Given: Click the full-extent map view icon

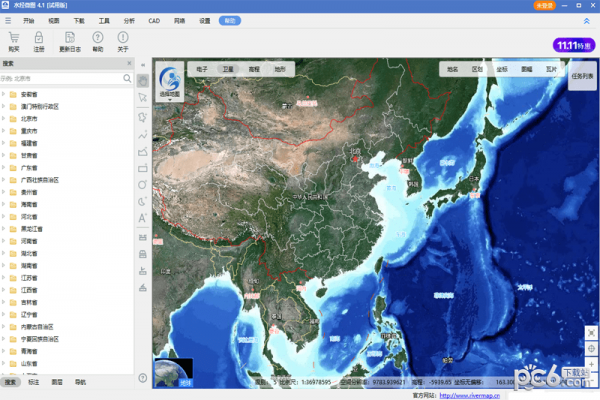Looking at the screenshot, I should pyautogui.click(x=592, y=333).
